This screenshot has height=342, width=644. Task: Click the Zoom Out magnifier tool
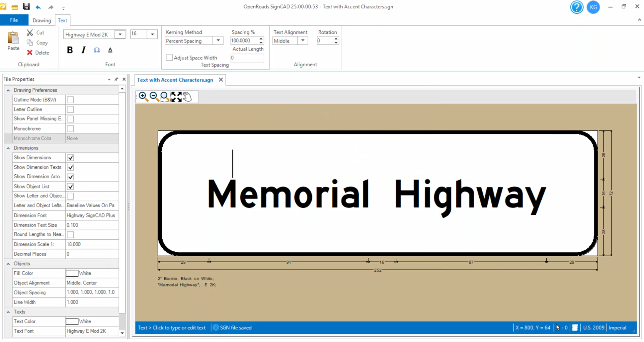coord(154,97)
